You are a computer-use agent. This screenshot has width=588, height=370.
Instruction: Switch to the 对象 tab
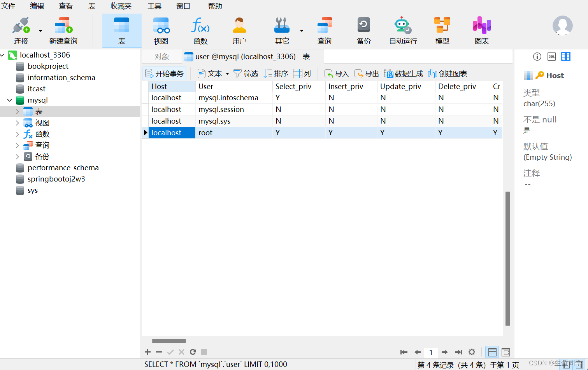162,57
